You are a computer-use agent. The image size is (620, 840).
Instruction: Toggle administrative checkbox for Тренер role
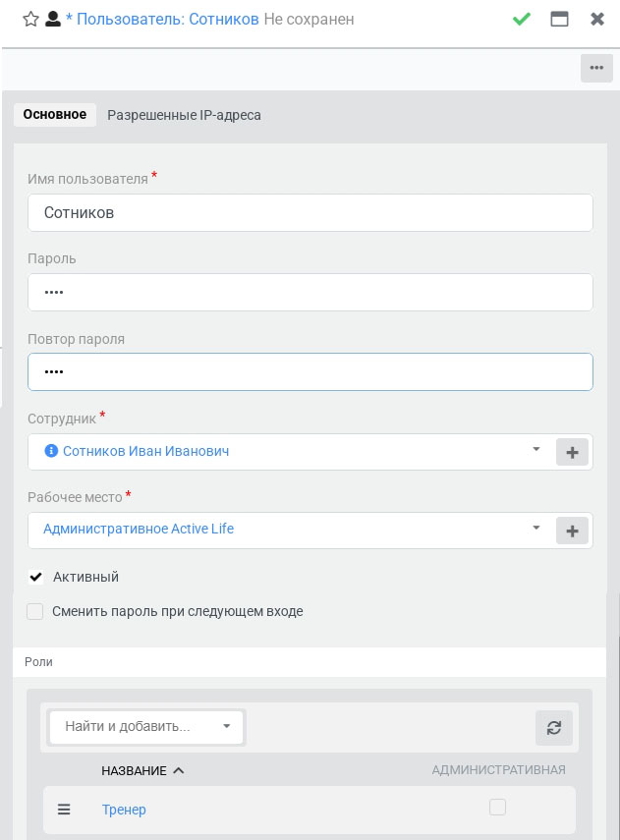click(497, 807)
